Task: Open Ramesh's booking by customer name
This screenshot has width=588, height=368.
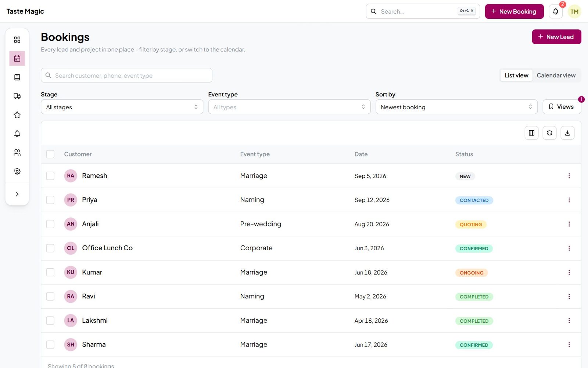Action: [94, 176]
